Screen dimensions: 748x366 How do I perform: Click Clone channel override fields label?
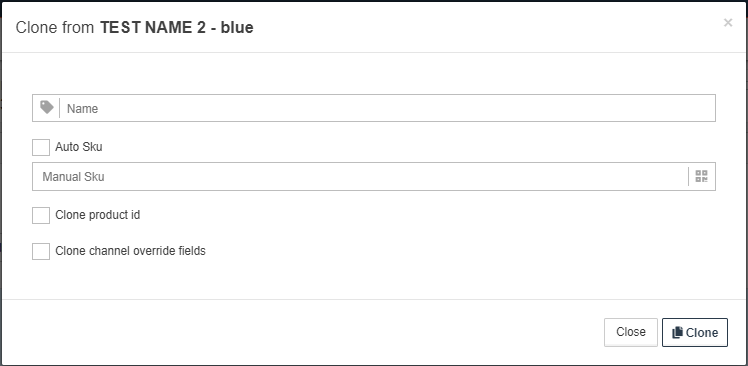tap(130, 251)
